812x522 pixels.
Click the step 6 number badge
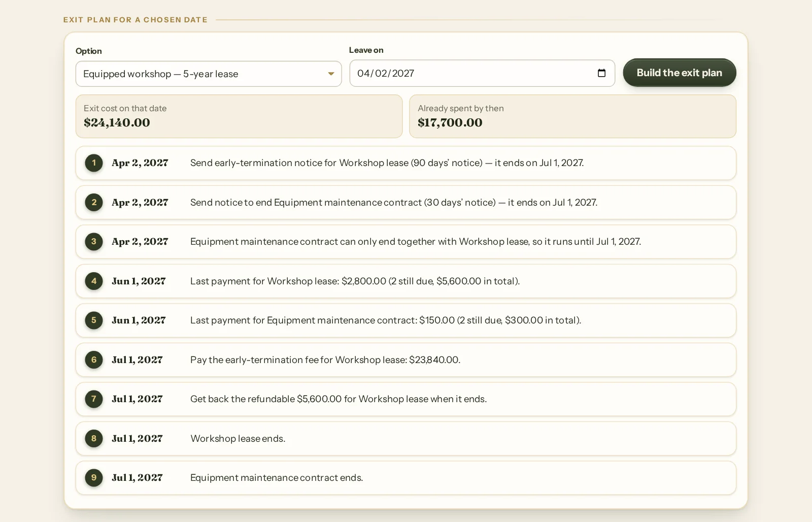pos(94,360)
